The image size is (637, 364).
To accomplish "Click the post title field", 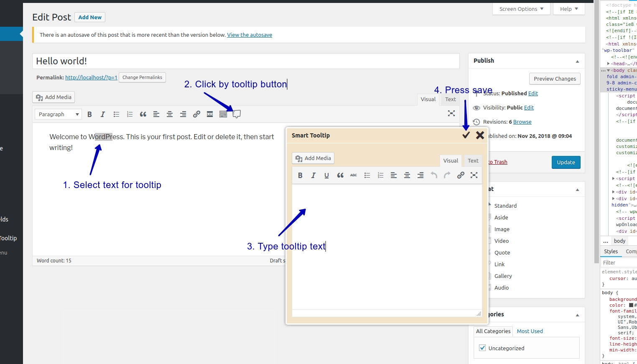I will pyautogui.click(x=246, y=61).
